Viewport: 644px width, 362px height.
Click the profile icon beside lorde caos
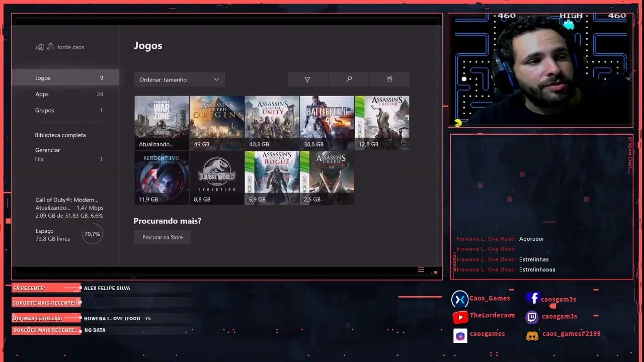click(x=50, y=47)
